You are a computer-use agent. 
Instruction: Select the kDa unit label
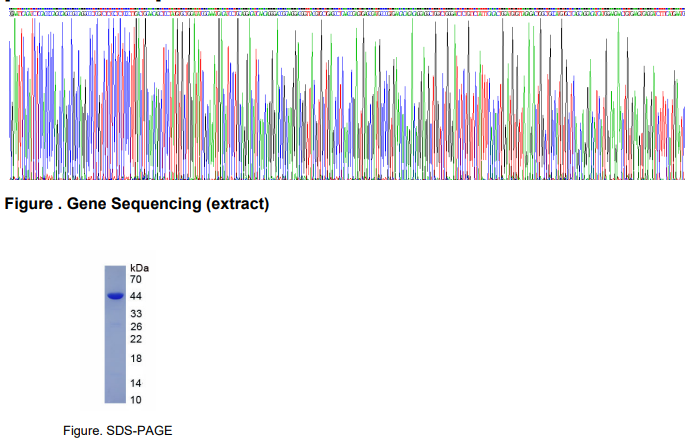click(x=139, y=269)
